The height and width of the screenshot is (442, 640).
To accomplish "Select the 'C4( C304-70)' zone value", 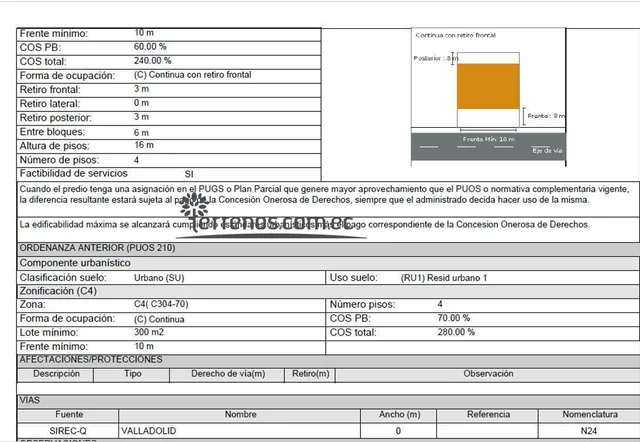I will coord(161,304).
